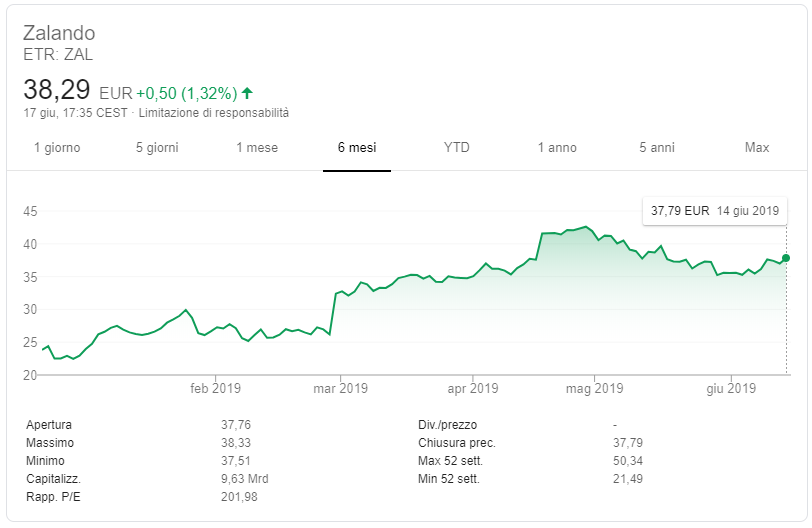Viewport: 812px width, 528px height.
Task: Click the green data point marker on the chart
Action: tap(786, 258)
